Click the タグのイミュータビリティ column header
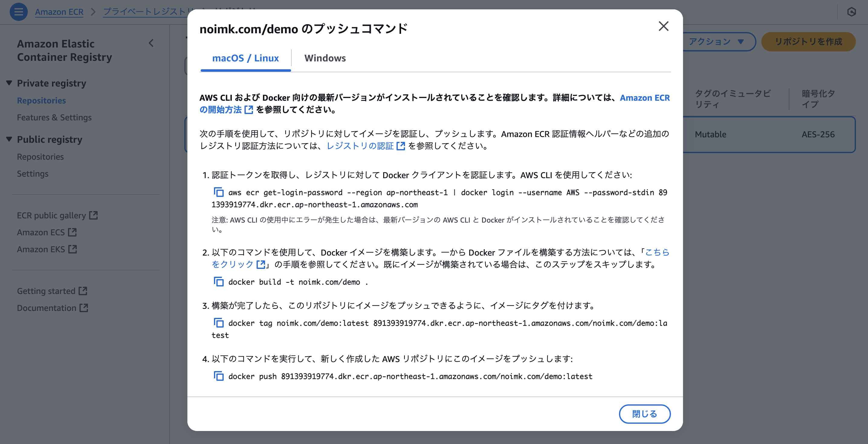The image size is (868, 444). [733, 99]
